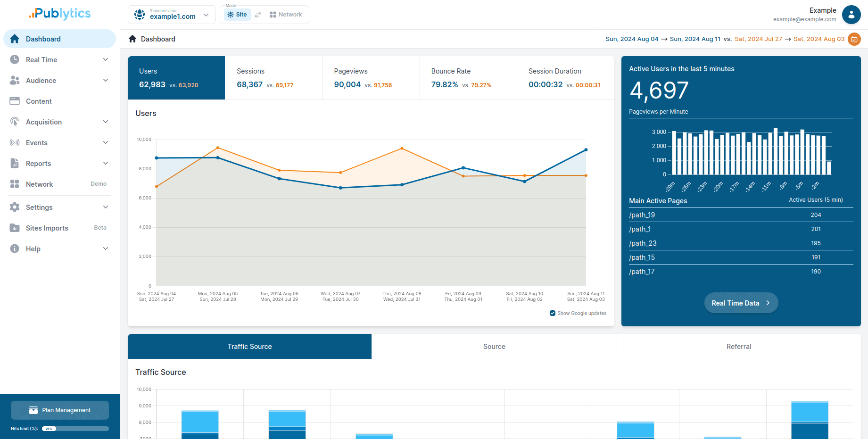Click the globe icon beside example1.com
Image resolution: width=868 pixels, height=439 pixels.
(140, 15)
